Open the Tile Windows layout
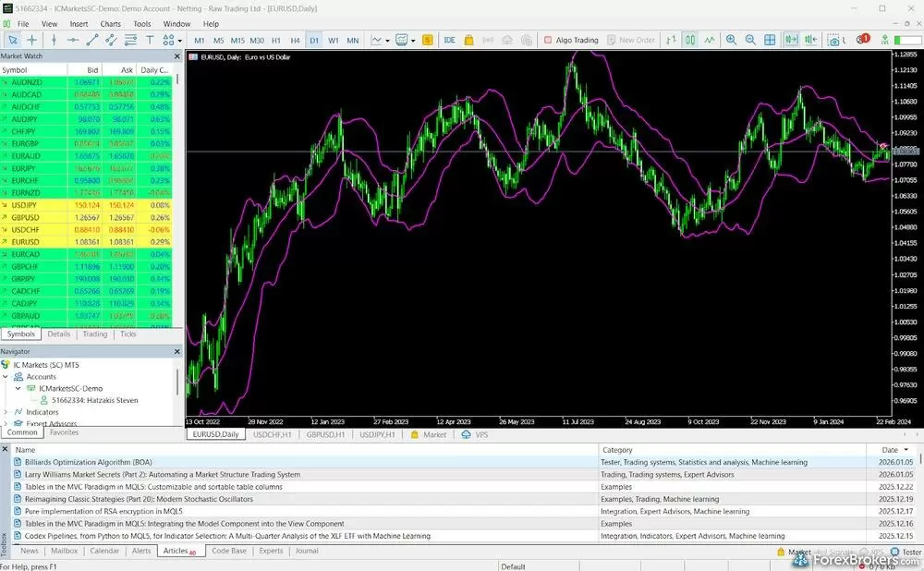Viewport: 924px width, 571px height. click(x=769, y=39)
